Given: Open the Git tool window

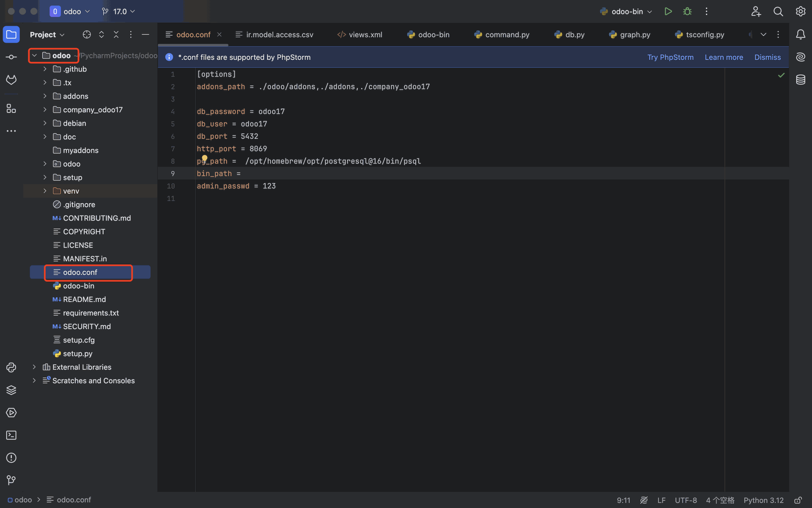Looking at the screenshot, I should 11,480.
